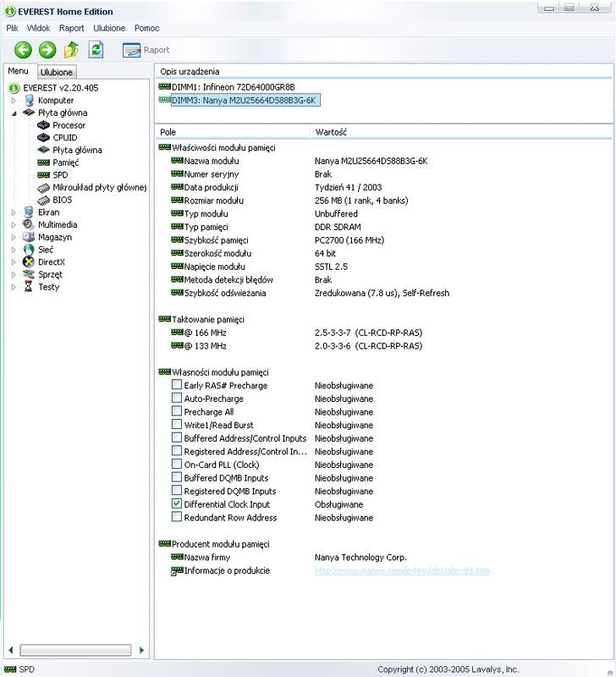
Task: Check the Redundant Row Address checkbox
Action: (x=177, y=517)
